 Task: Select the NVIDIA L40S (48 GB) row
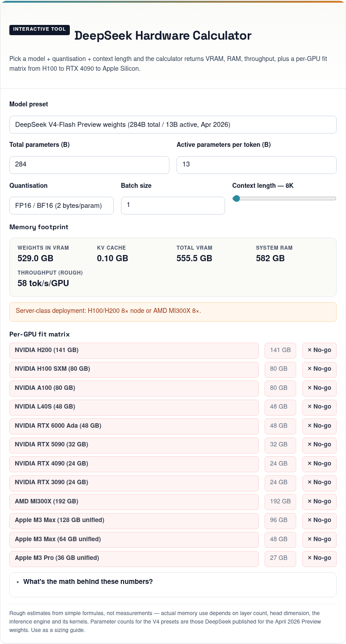134,407
